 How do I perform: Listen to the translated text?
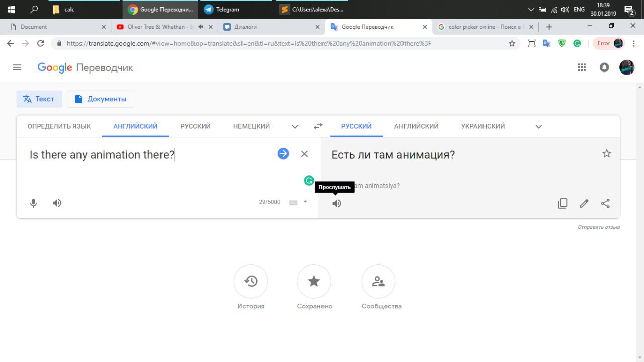tap(337, 203)
